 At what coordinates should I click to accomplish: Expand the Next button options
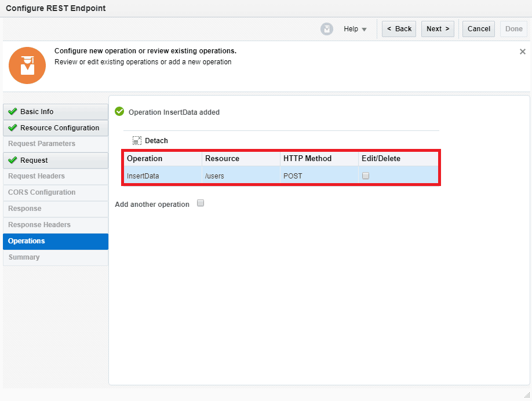coord(438,28)
